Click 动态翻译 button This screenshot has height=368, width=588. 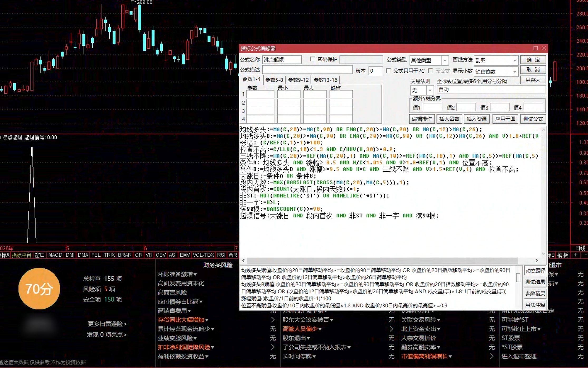tap(535, 271)
